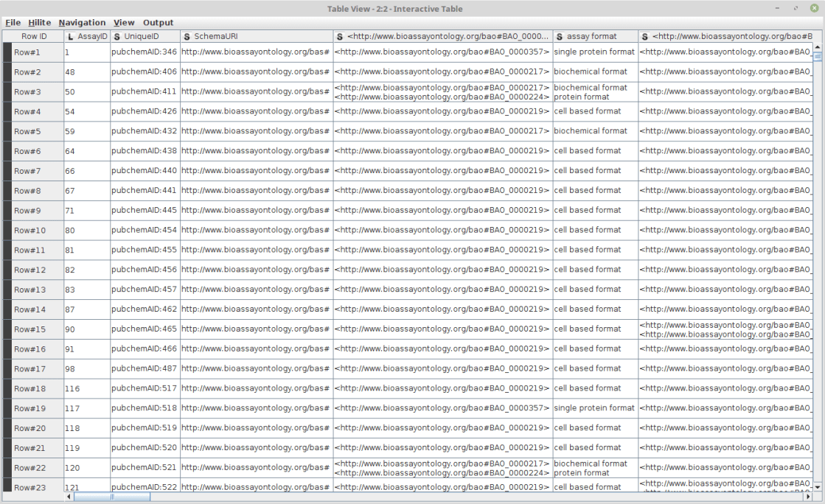This screenshot has width=825, height=504.
Task: Click the assay format column header
Action: (595, 36)
